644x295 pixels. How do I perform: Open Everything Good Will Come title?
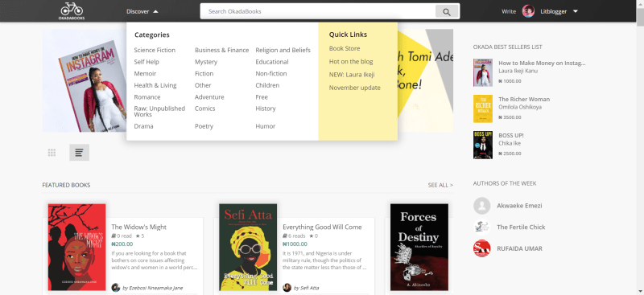[322, 227]
